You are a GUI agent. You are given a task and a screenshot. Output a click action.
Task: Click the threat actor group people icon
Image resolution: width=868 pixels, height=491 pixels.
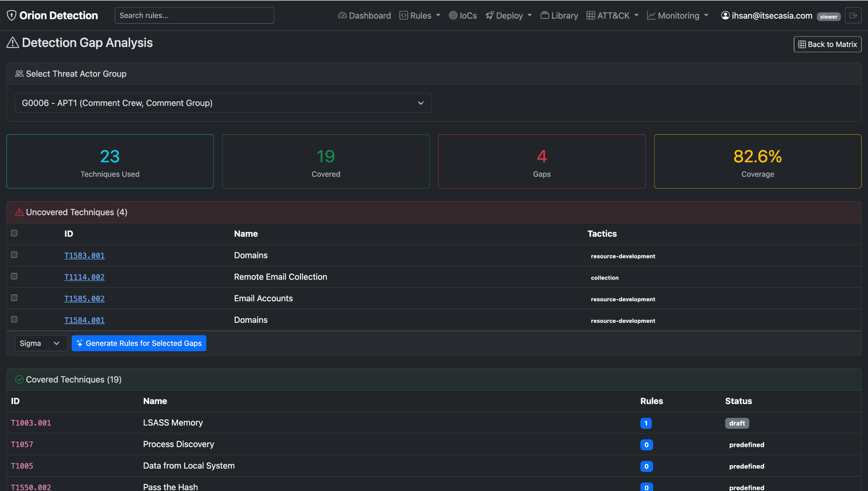19,74
